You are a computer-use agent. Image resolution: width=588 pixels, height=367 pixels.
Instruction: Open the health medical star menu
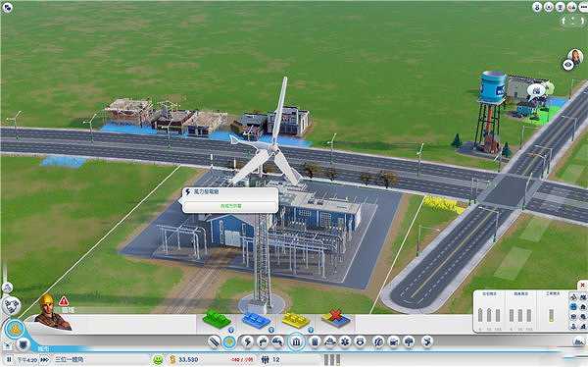(345, 341)
